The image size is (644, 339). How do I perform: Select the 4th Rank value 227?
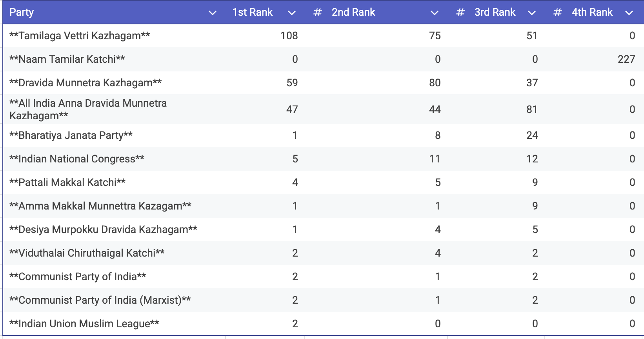tap(626, 59)
